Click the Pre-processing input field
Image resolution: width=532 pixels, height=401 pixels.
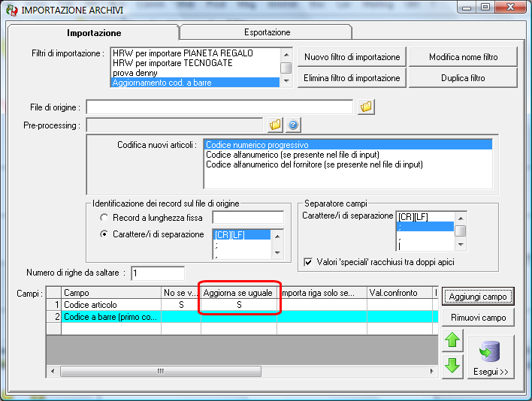pyautogui.click(x=175, y=125)
